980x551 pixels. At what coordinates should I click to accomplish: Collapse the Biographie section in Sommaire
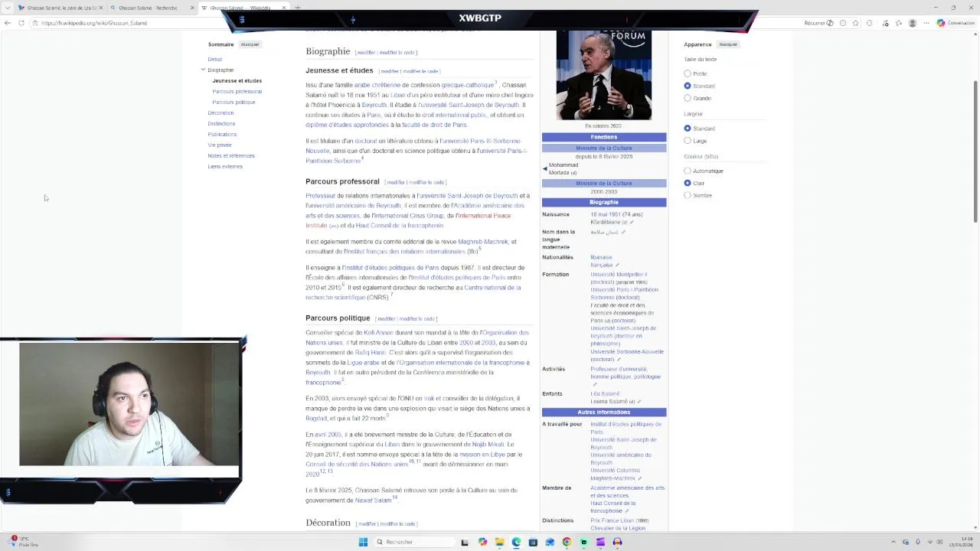[203, 70]
